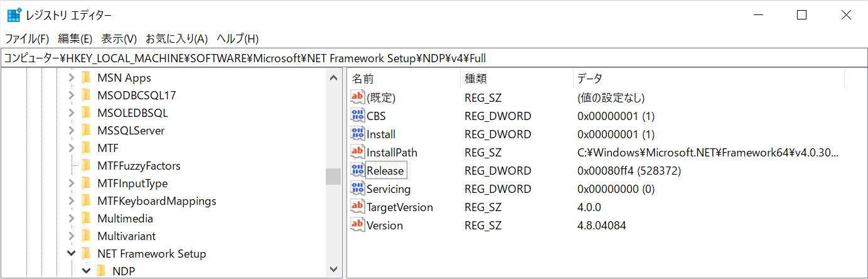
Task: Click the Registry Editor app icon in title bar
Action: pyautogui.click(x=14, y=15)
